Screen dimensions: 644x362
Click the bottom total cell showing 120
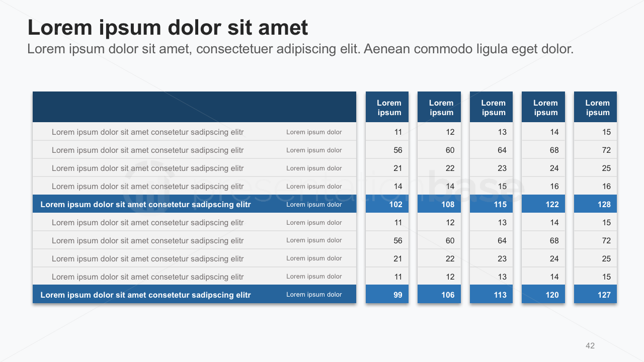pos(543,295)
